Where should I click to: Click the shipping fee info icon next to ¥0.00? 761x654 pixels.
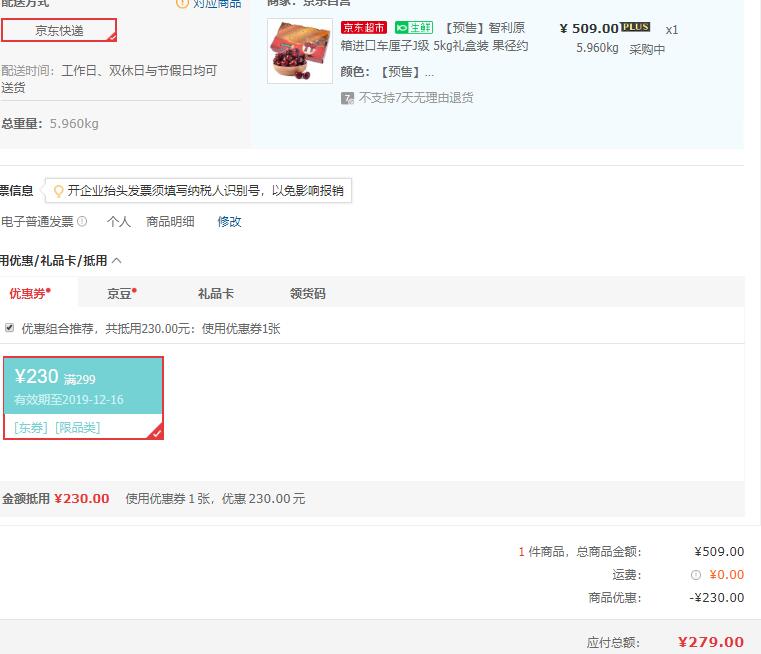click(x=695, y=575)
